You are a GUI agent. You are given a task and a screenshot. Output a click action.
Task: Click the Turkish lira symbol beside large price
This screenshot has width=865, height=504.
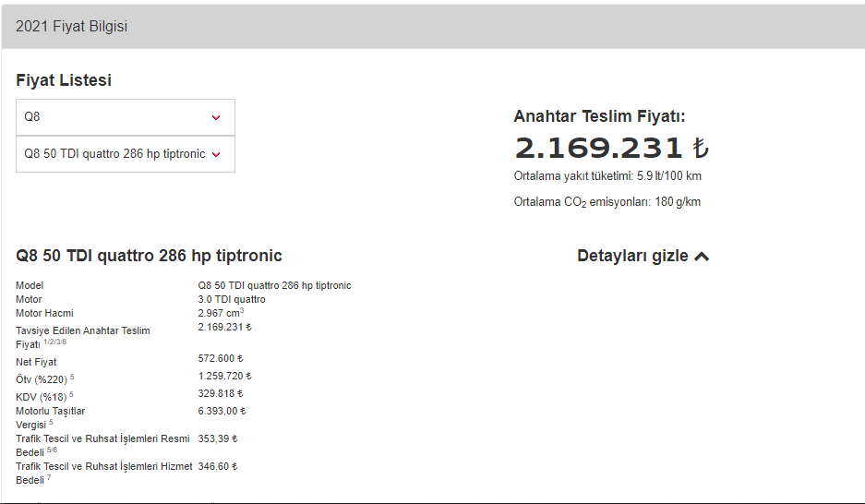[701, 148]
